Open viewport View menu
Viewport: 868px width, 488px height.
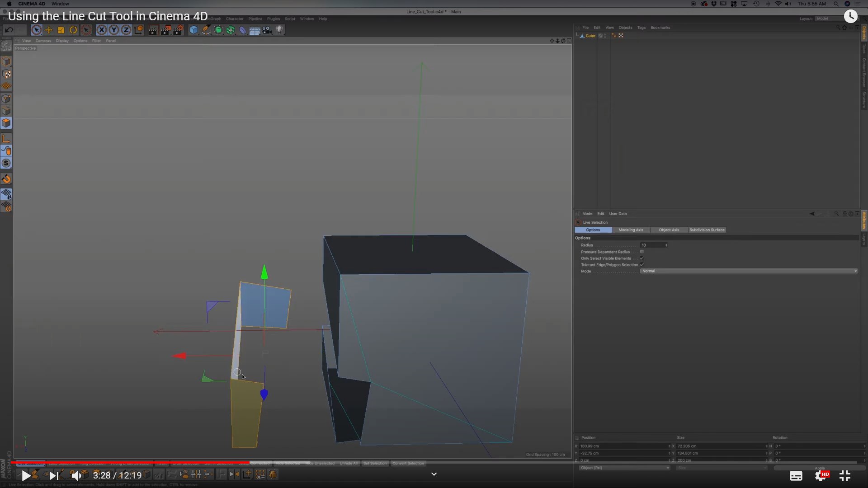tap(27, 41)
